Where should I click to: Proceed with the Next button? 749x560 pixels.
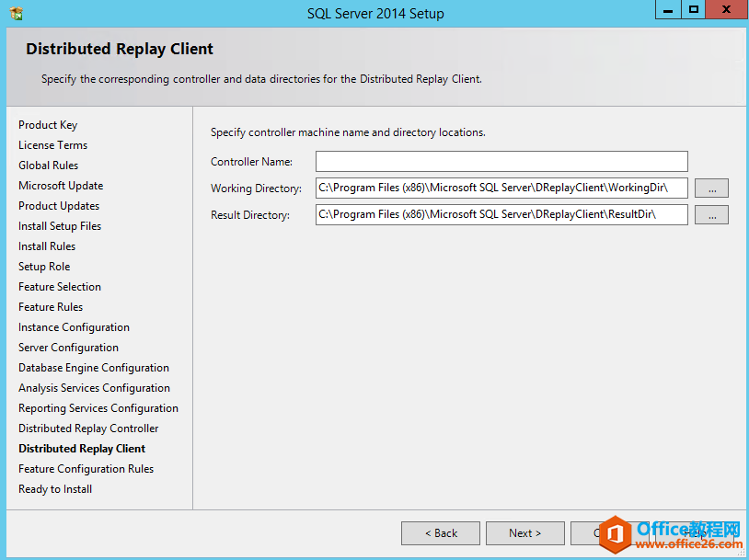[x=525, y=533]
